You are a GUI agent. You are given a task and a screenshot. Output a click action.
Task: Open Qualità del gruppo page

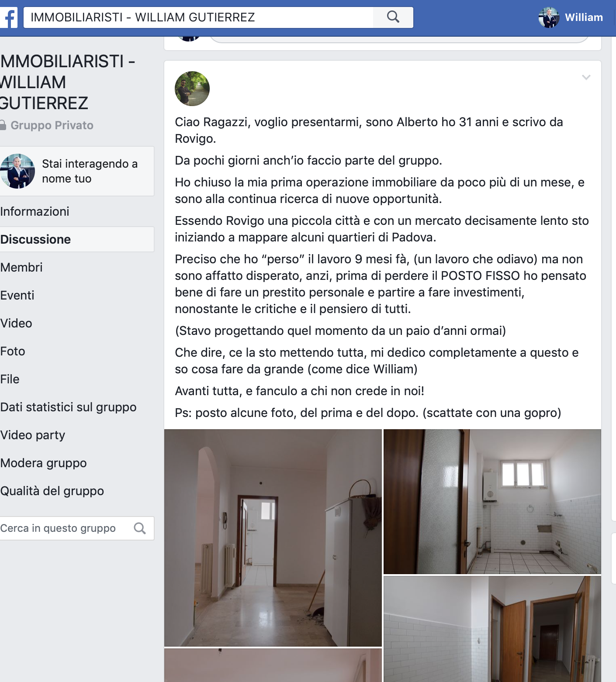(x=52, y=491)
